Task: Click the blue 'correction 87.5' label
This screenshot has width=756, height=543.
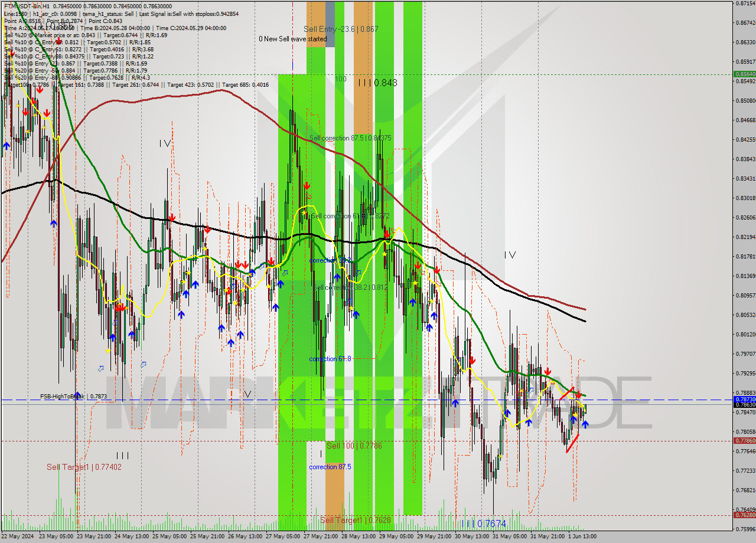Action: tap(330, 467)
